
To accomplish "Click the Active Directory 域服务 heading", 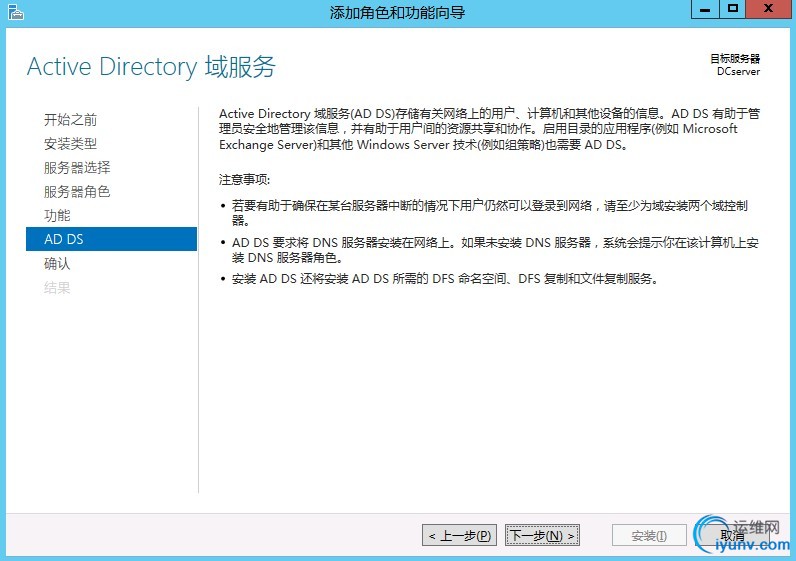I will [x=151, y=67].
